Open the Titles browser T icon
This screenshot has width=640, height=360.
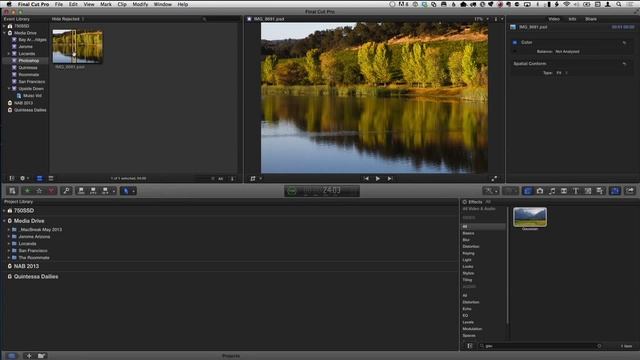576,191
